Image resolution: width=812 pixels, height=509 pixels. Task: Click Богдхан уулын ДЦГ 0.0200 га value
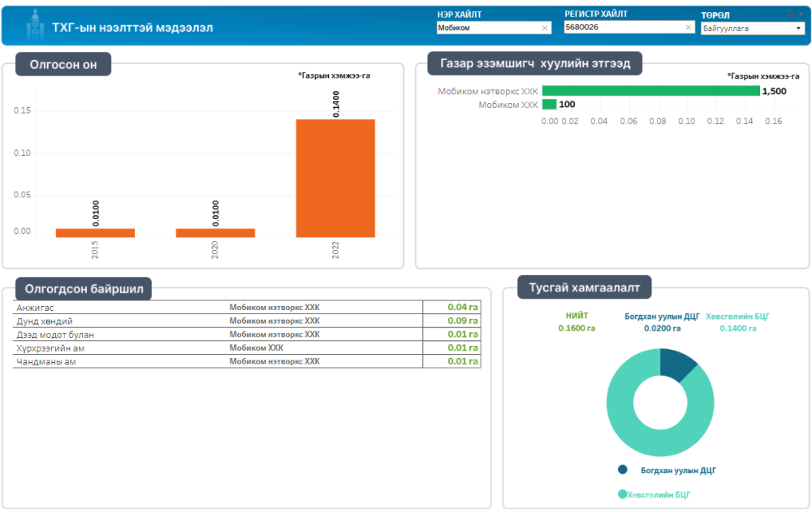point(663,328)
